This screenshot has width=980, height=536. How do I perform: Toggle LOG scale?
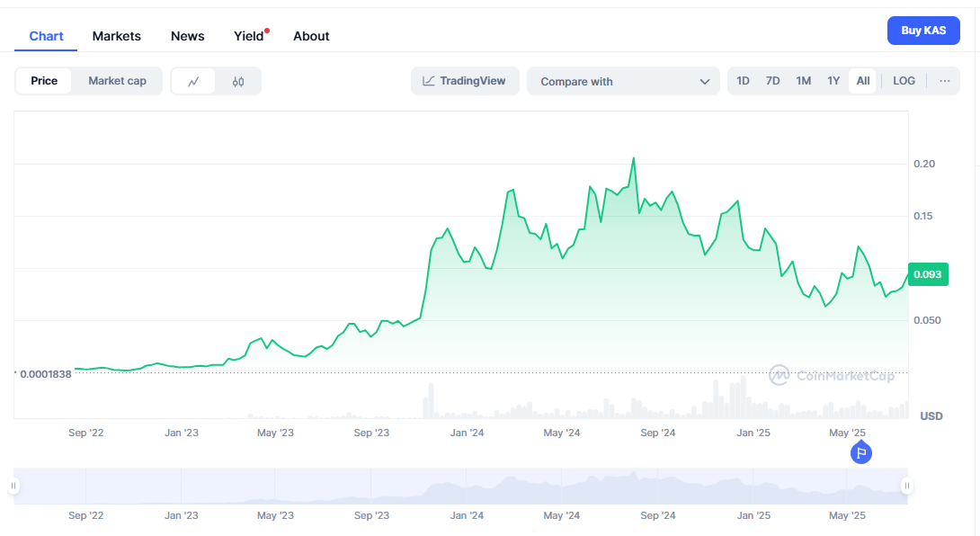[x=904, y=81]
